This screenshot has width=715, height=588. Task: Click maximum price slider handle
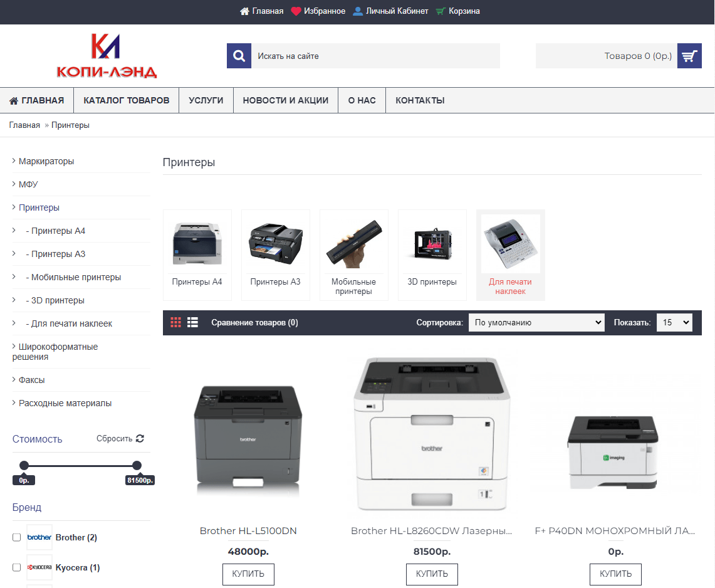coord(137,465)
